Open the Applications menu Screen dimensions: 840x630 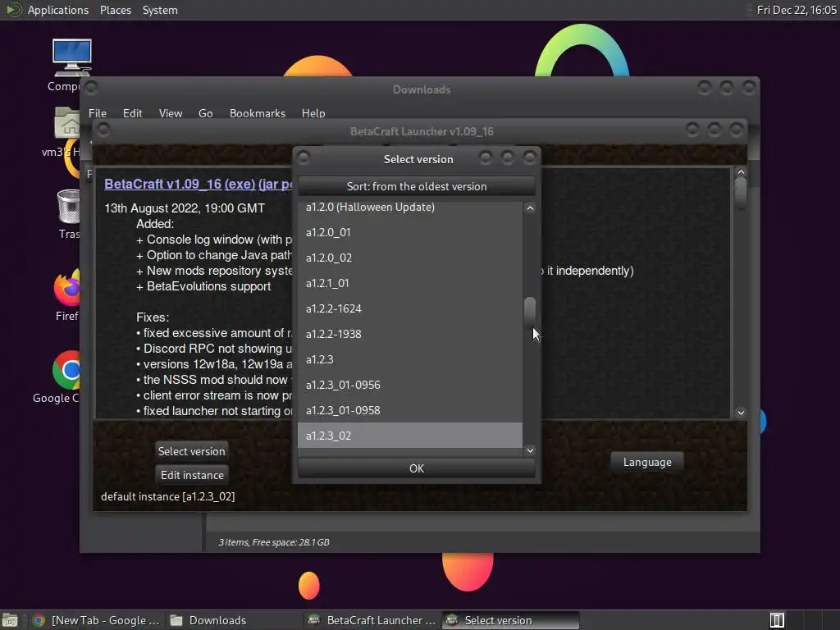[x=58, y=10]
